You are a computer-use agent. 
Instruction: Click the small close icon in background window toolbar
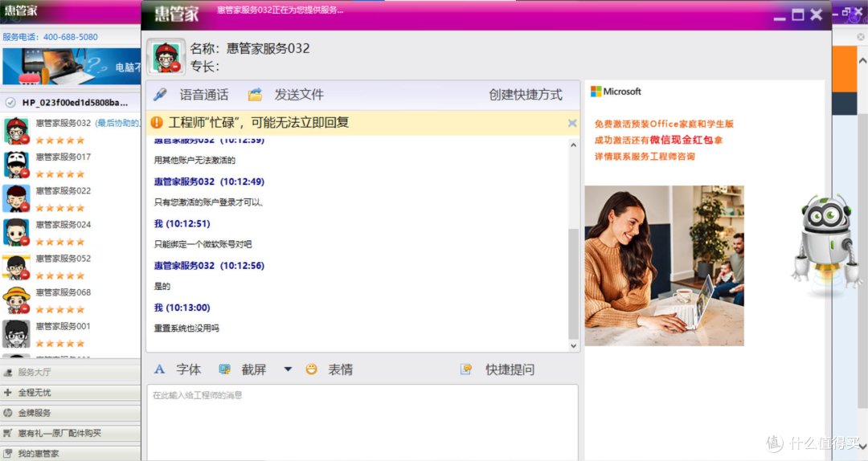click(x=860, y=37)
